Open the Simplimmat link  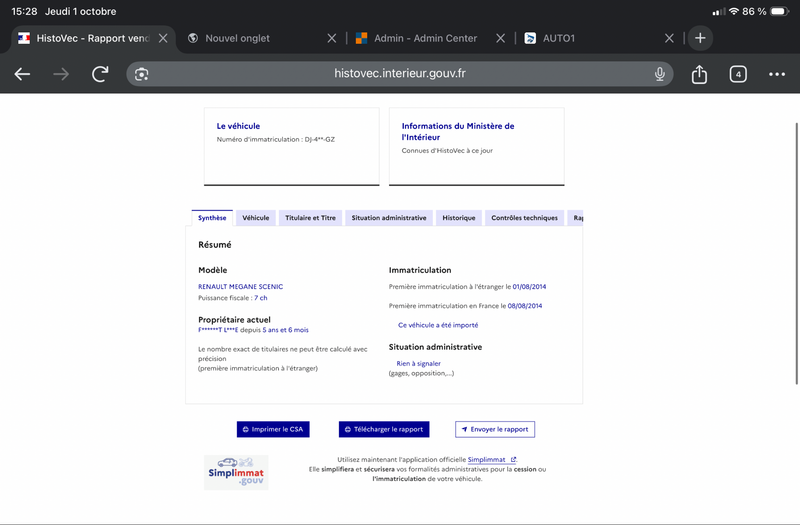pos(492,460)
